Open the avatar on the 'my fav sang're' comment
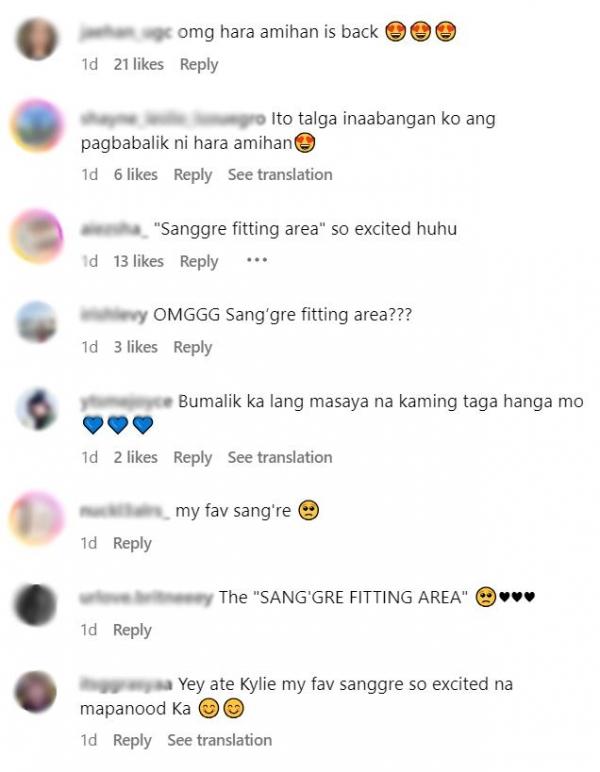The image size is (600, 772). pyautogui.click(x=36, y=518)
